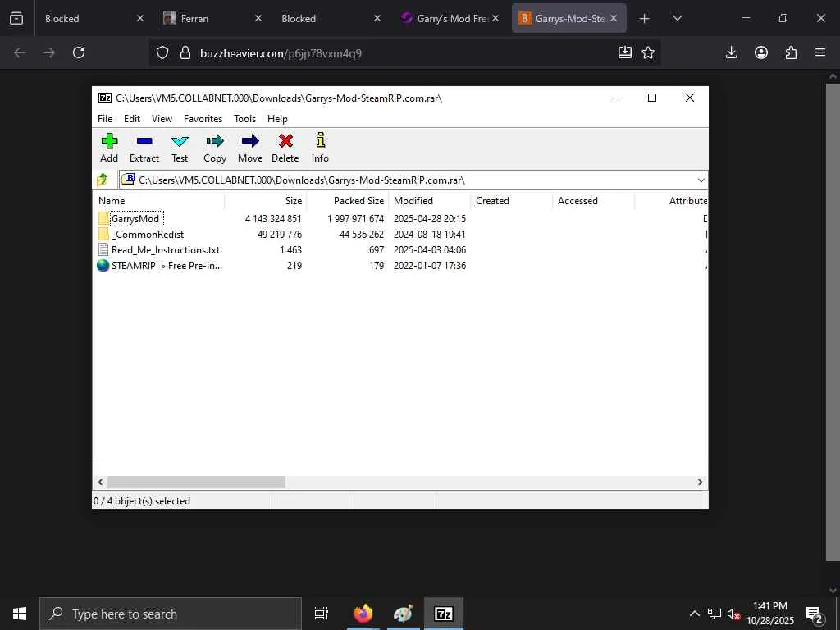The height and width of the screenshot is (630, 840).
Task: Click the date 2025-04-03 04:06
Action: (x=430, y=249)
